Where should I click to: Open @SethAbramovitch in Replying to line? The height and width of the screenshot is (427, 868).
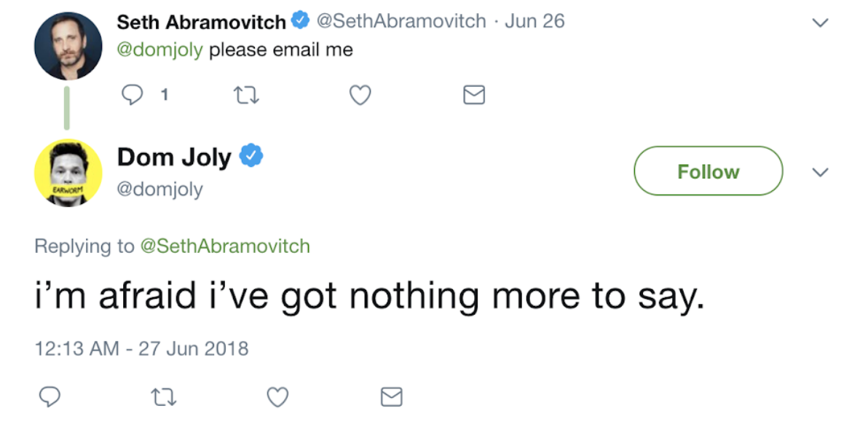pos(225,246)
